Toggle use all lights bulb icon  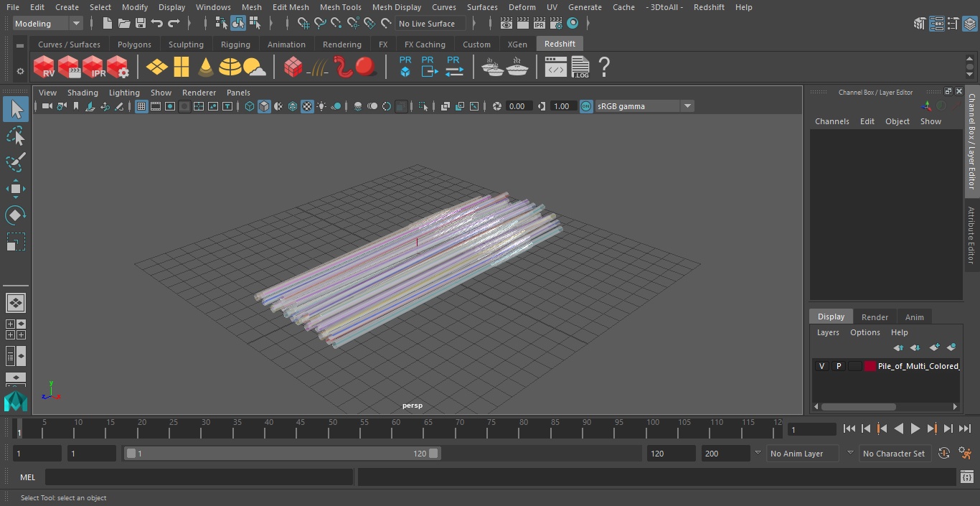321,106
